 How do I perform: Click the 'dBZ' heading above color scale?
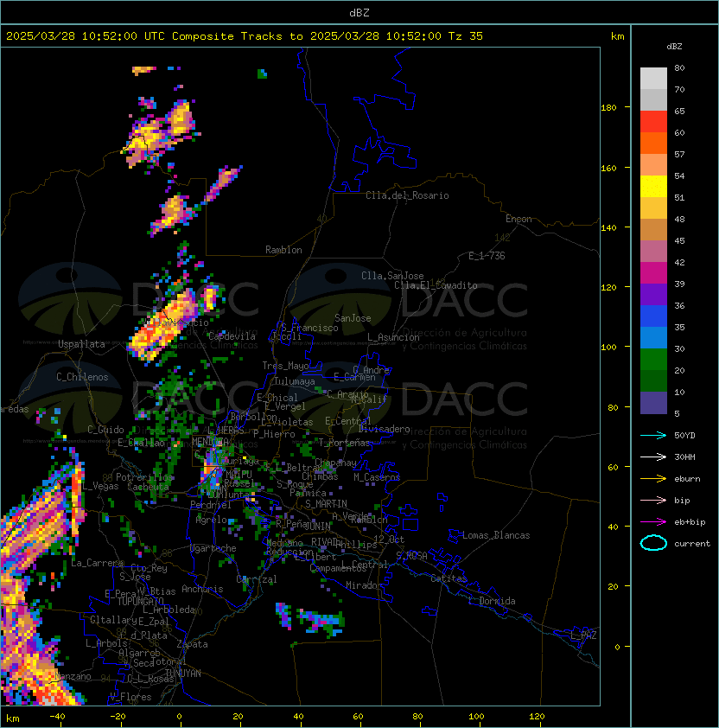[674, 47]
